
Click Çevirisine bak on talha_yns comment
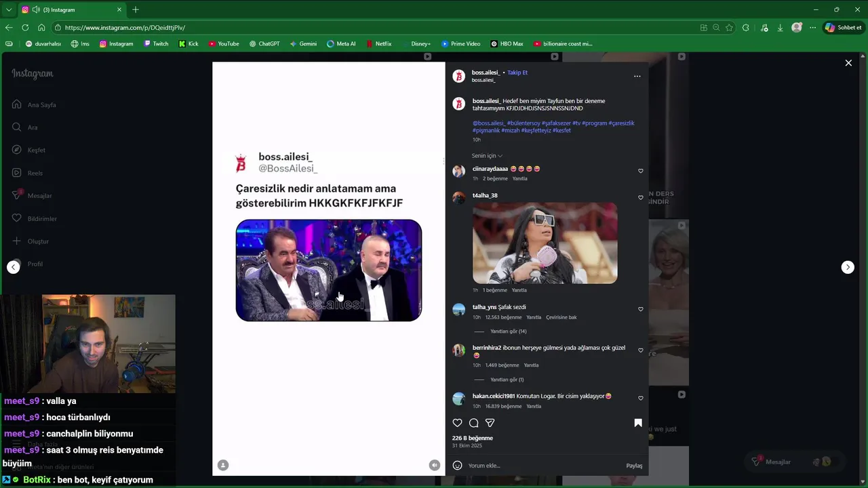click(x=561, y=317)
